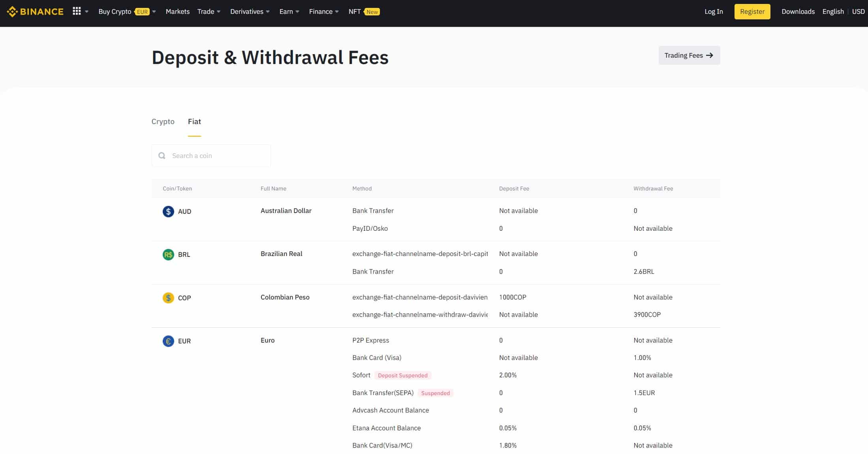Expand the Derivatives dropdown menu
Image resolution: width=868 pixels, height=454 pixels.
250,12
